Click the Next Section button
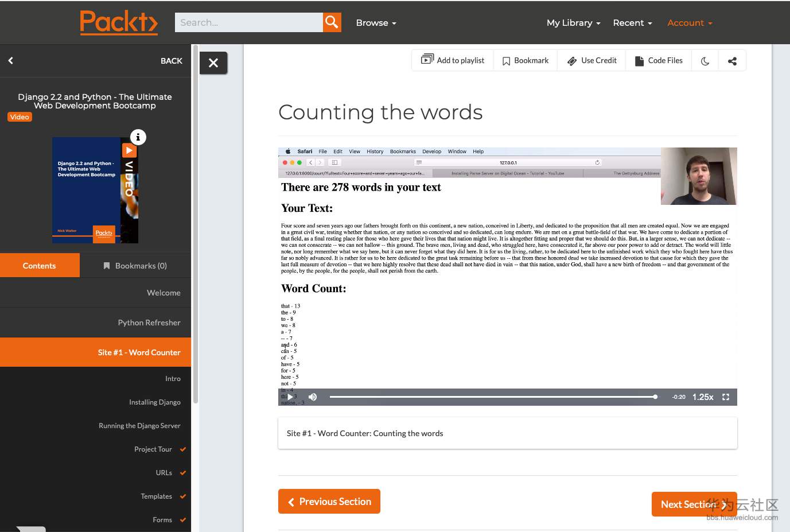Screen dimensions: 790x532 694,504
